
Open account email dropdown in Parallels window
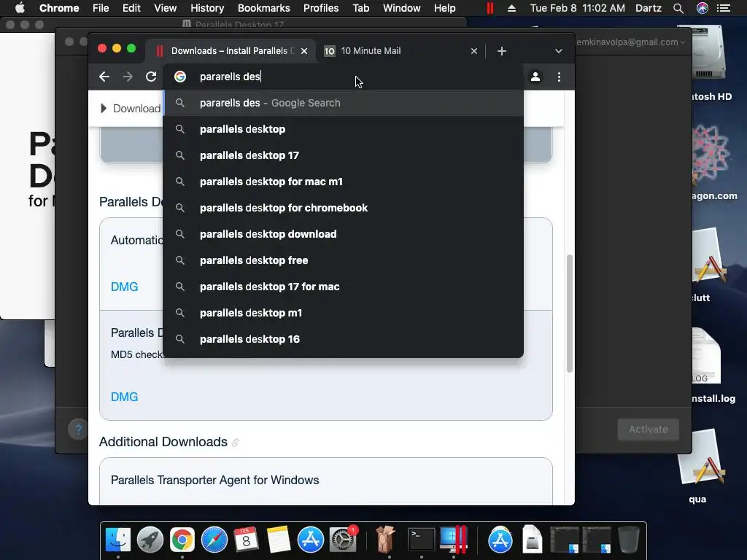pyautogui.click(x=630, y=42)
